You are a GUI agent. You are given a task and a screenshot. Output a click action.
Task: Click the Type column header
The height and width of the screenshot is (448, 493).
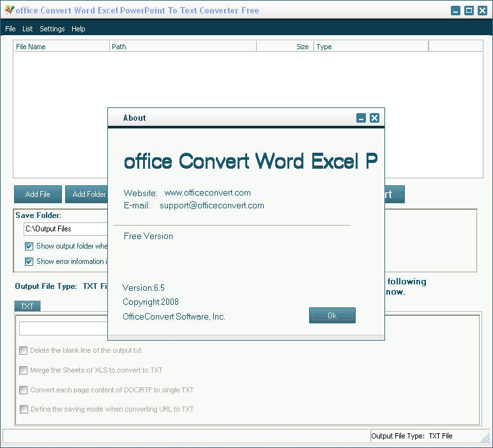pos(371,47)
